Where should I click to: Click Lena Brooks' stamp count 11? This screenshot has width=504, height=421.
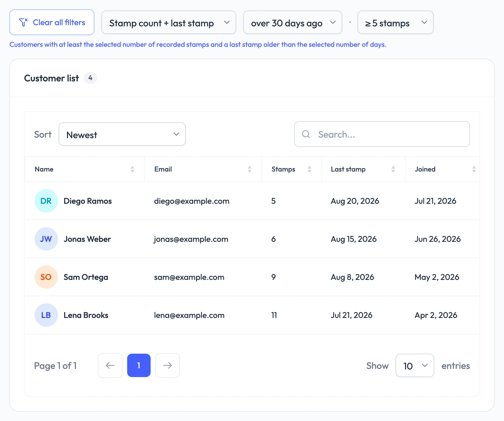pyautogui.click(x=274, y=315)
